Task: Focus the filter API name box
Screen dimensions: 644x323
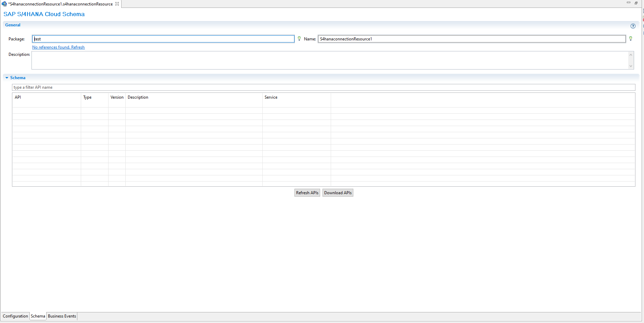Action: point(324,87)
